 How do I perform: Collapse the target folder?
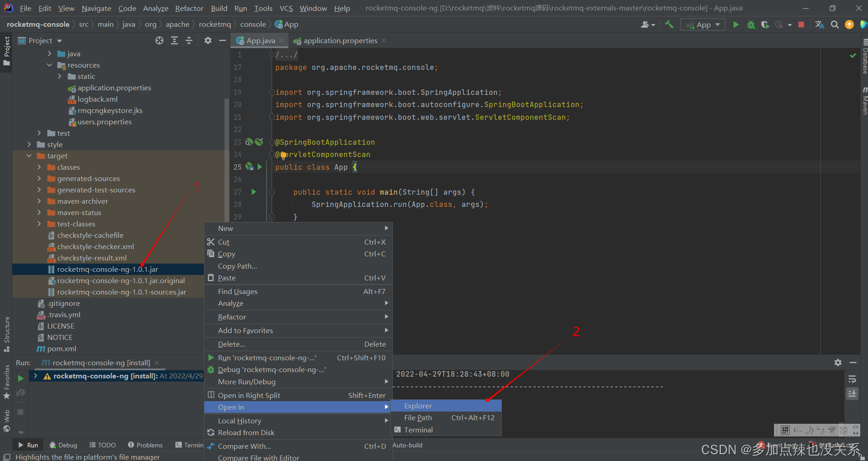coord(29,156)
